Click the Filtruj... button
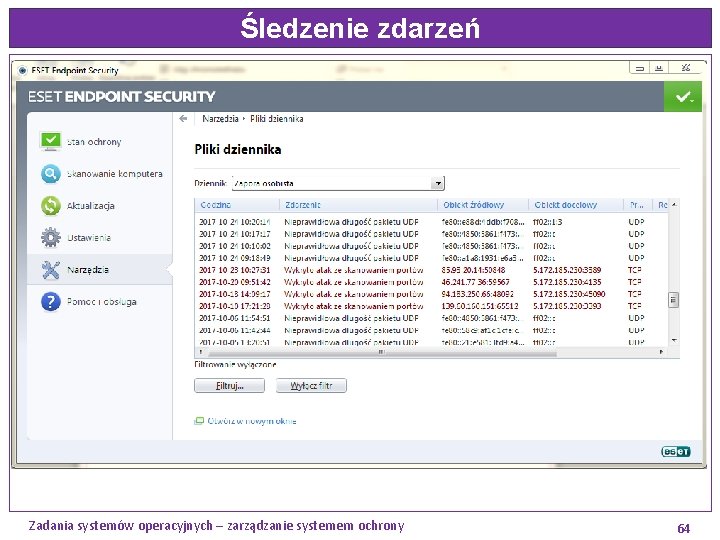 [x=230, y=386]
